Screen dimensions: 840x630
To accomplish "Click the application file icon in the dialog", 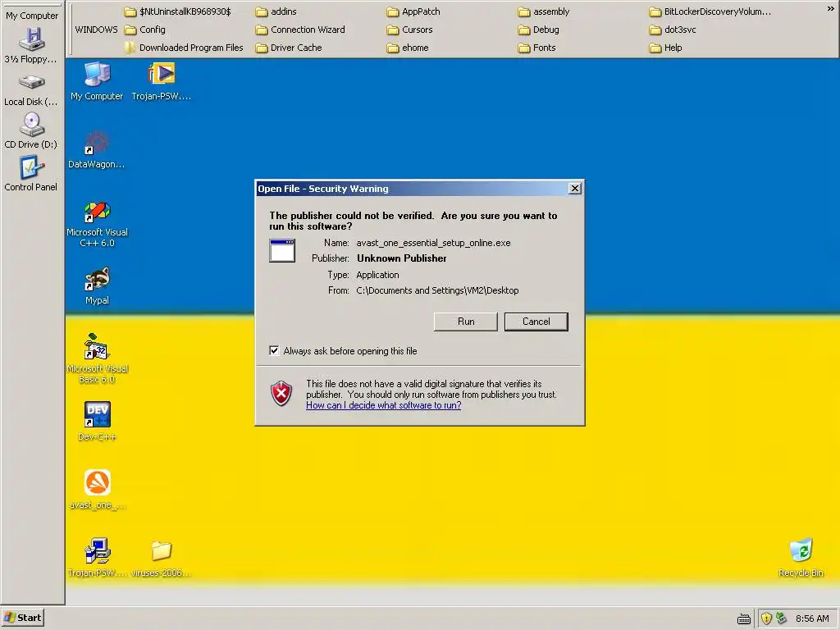I will (282, 250).
